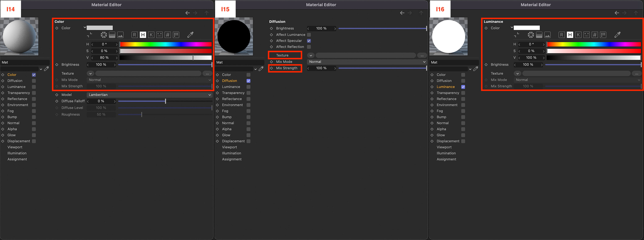Enable the Affect Luminance checkbox
The width and height of the screenshot is (644, 240).
click(x=309, y=35)
